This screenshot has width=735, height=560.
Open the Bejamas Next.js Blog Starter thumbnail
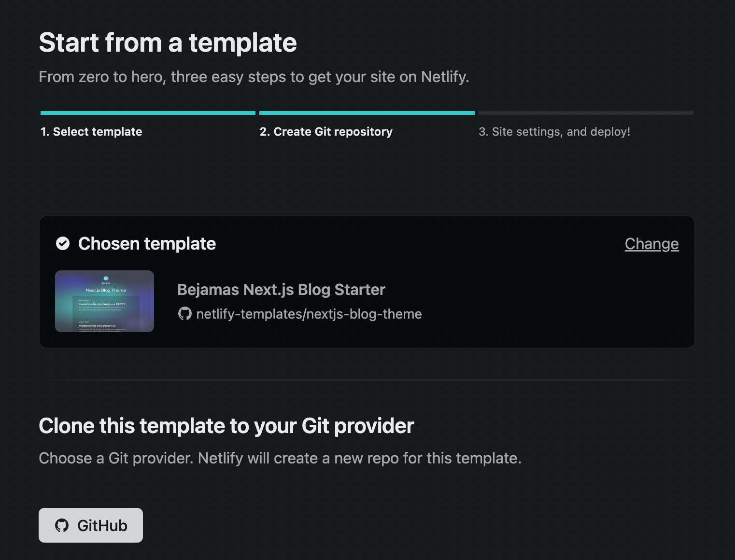(x=104, y=301)
